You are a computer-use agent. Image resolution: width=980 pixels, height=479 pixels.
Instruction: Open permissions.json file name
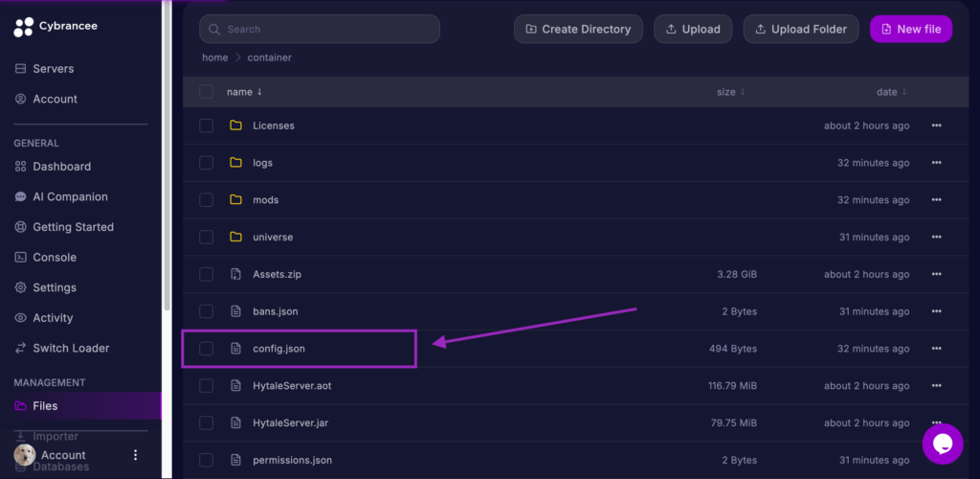click(x=293, y=460)
